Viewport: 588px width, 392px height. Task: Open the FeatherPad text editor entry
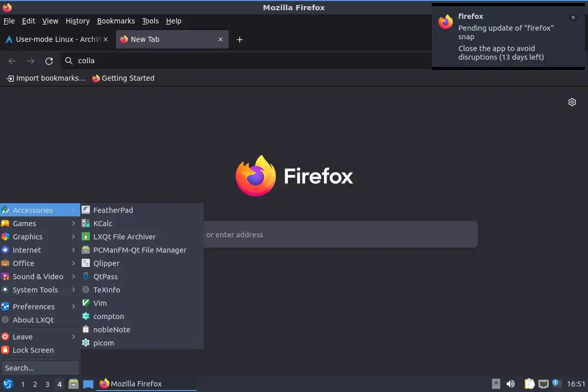pos(142,210)
